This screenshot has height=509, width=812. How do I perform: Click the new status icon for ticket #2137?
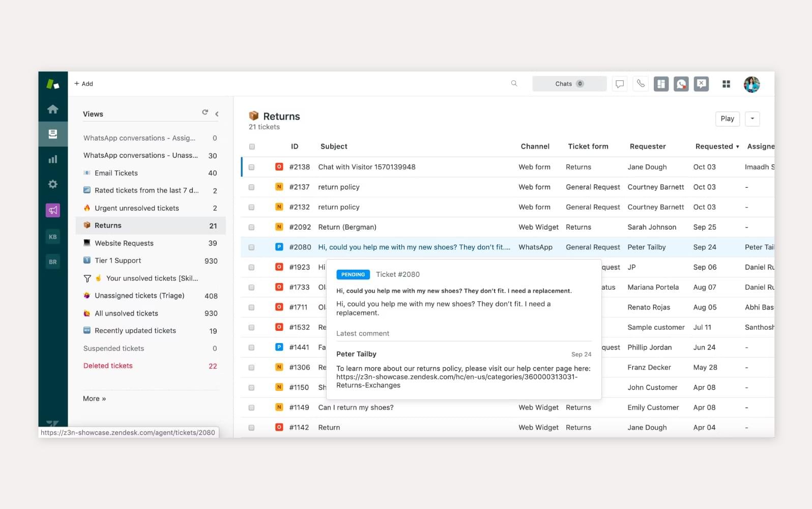click(279, 187)
